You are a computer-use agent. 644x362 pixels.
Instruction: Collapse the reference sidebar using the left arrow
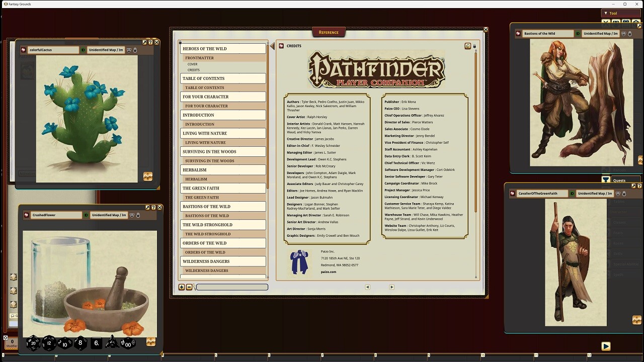(x=272, y=45)
